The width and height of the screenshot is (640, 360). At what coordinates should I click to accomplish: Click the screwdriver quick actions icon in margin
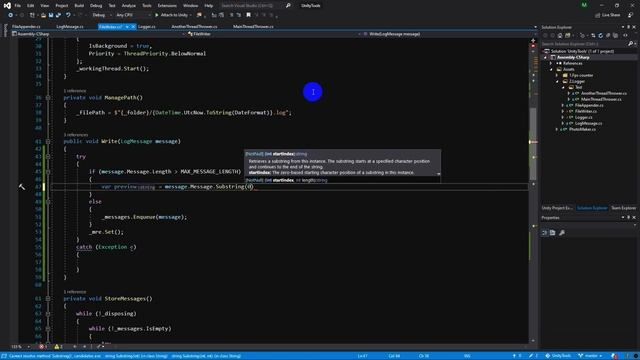22,187
